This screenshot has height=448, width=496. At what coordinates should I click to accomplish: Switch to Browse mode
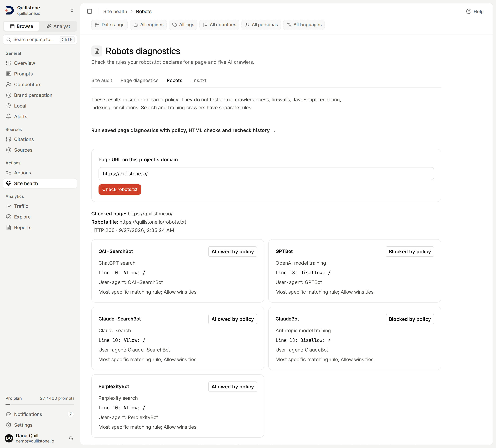point(22,26)
